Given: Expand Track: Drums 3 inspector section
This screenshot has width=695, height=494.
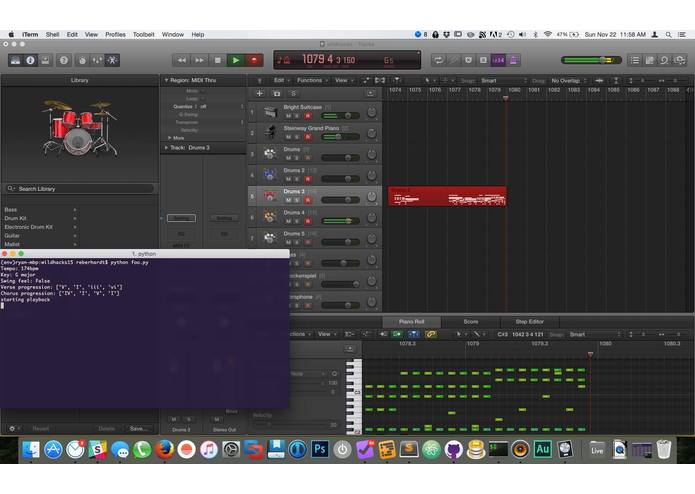Looking at the screenshot, I should (x=166, y=148).
